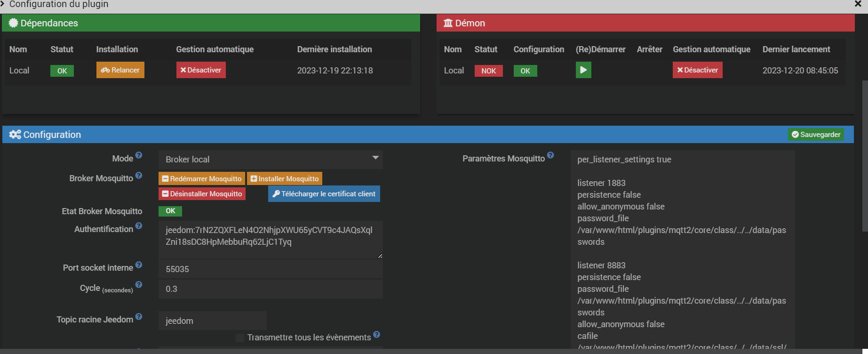The image size is (868, 354).
Task: Click the help icon next to Mode
Action: 139,155
